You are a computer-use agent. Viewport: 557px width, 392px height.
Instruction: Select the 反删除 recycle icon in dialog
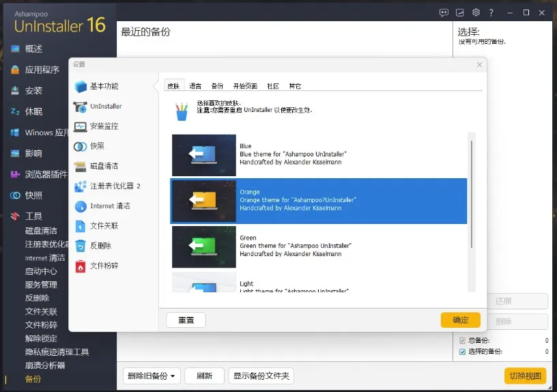81,246
